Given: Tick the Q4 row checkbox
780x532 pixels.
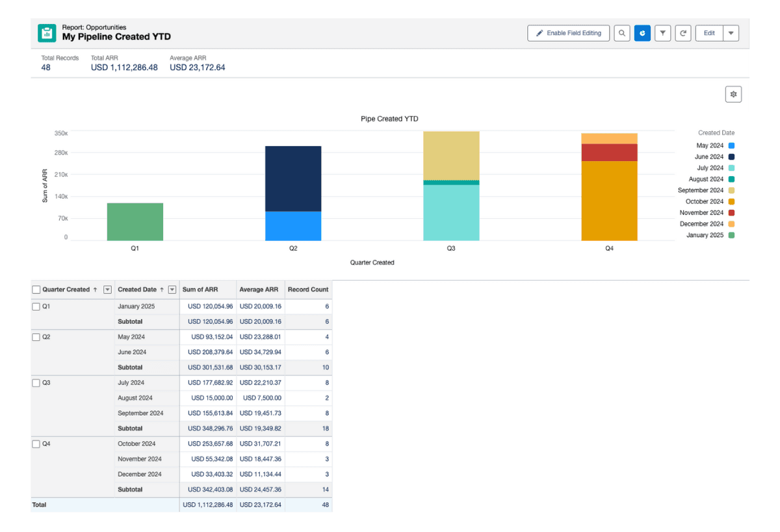Looking at the screenshot, I should pyautogui.click(x=36, y=444).
